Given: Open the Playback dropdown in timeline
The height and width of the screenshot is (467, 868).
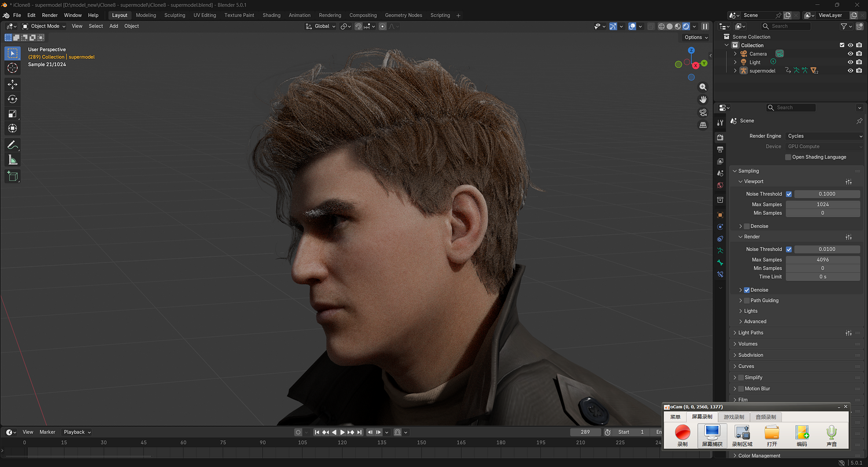Looking at the screenshot, I should click(x=77, y=432).
